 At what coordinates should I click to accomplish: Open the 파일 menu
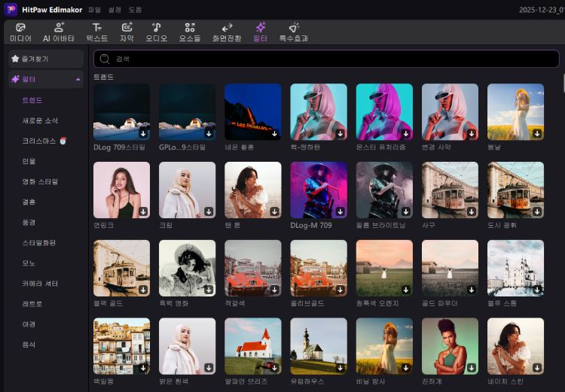94,10
